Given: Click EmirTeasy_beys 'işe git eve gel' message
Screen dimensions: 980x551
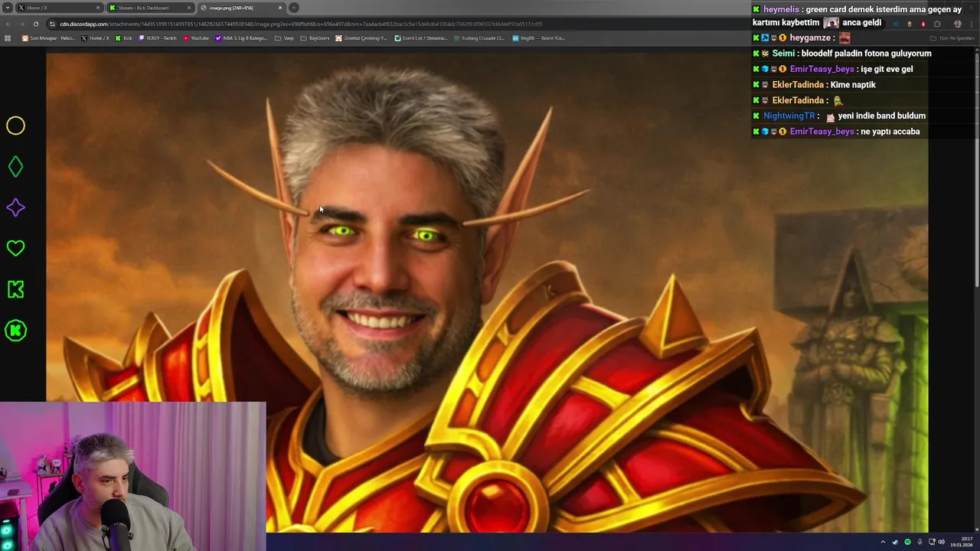Looking at the screenshot, I should click(887, 69).
